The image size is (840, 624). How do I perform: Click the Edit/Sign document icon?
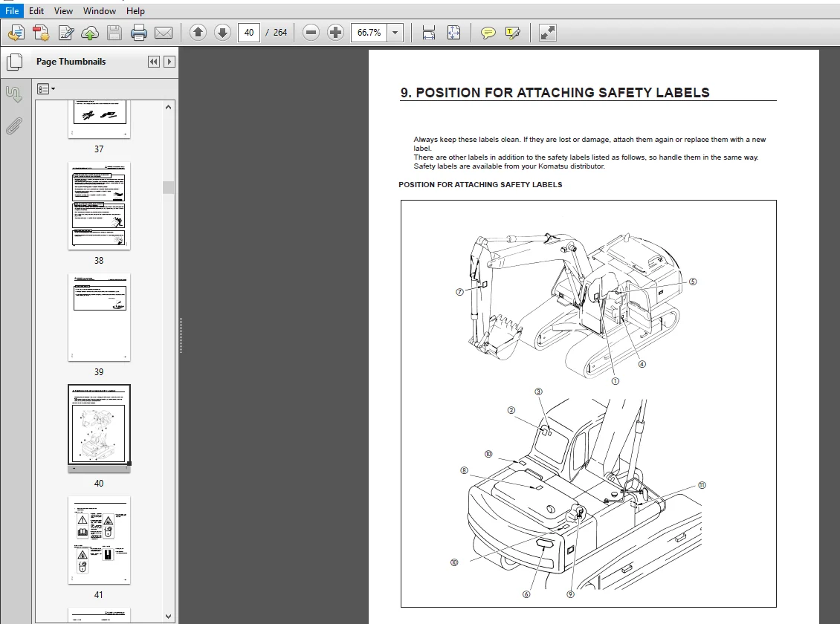coord(65,33)
